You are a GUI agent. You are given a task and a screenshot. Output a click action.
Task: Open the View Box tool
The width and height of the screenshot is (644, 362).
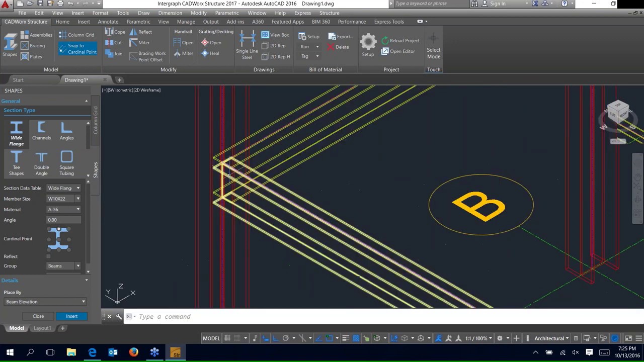point(275,35)
